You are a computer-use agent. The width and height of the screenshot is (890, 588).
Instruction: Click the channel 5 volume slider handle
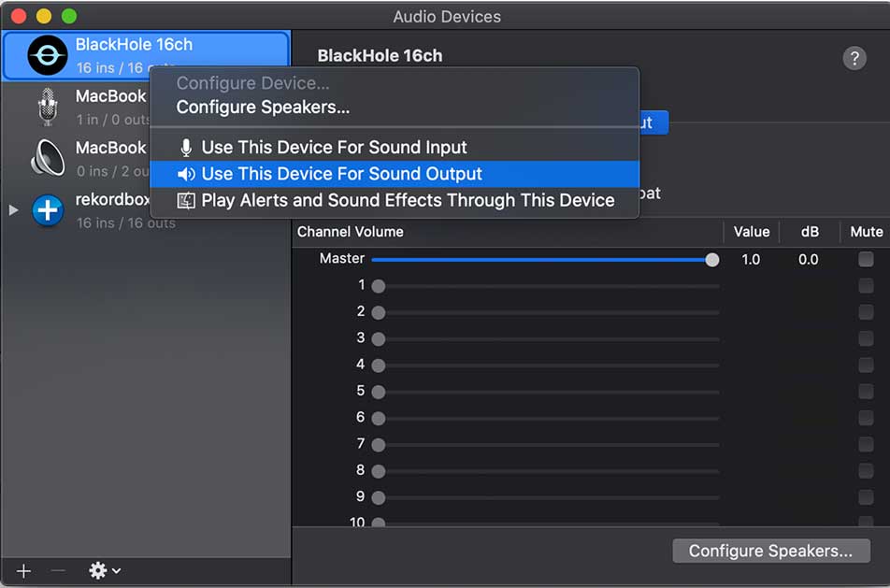tap(379, 392)
